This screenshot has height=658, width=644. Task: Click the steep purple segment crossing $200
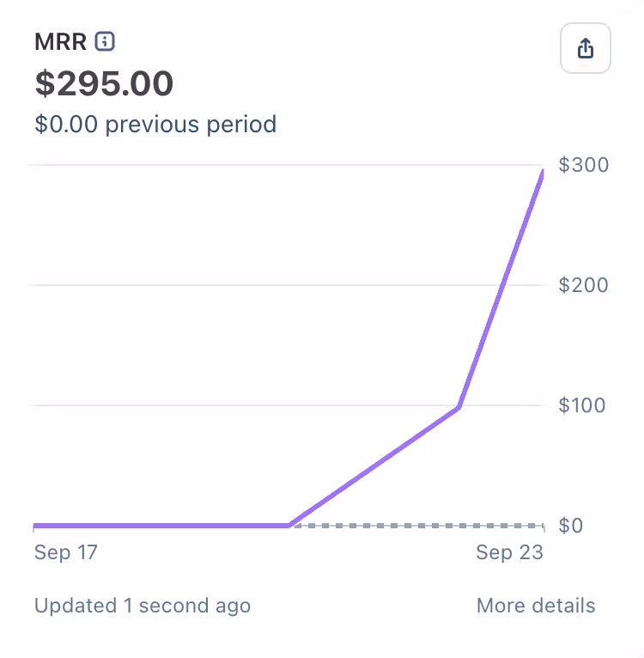click(502, 285)
